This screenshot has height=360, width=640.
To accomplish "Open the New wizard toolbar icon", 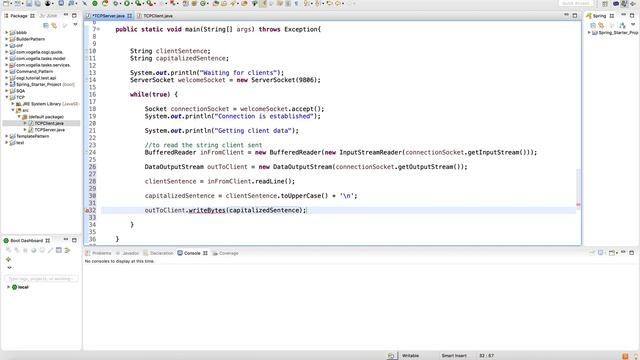I will (6, 3).
